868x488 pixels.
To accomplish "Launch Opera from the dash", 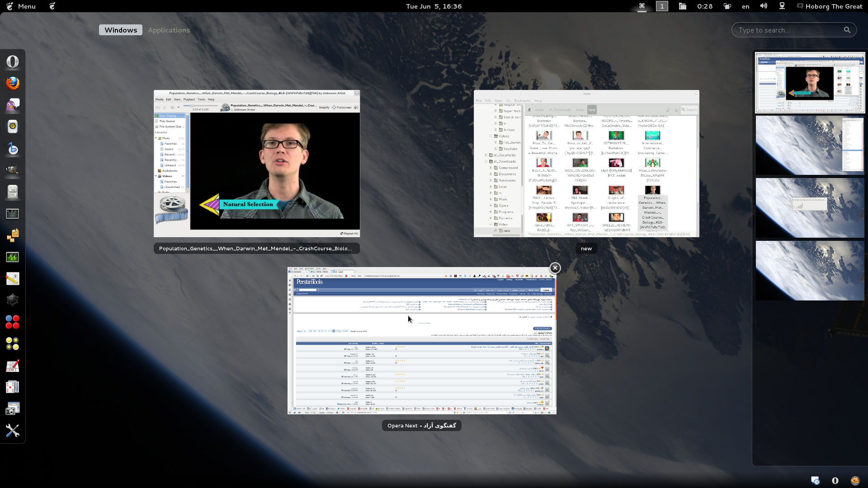I will (x=13, y=62).
